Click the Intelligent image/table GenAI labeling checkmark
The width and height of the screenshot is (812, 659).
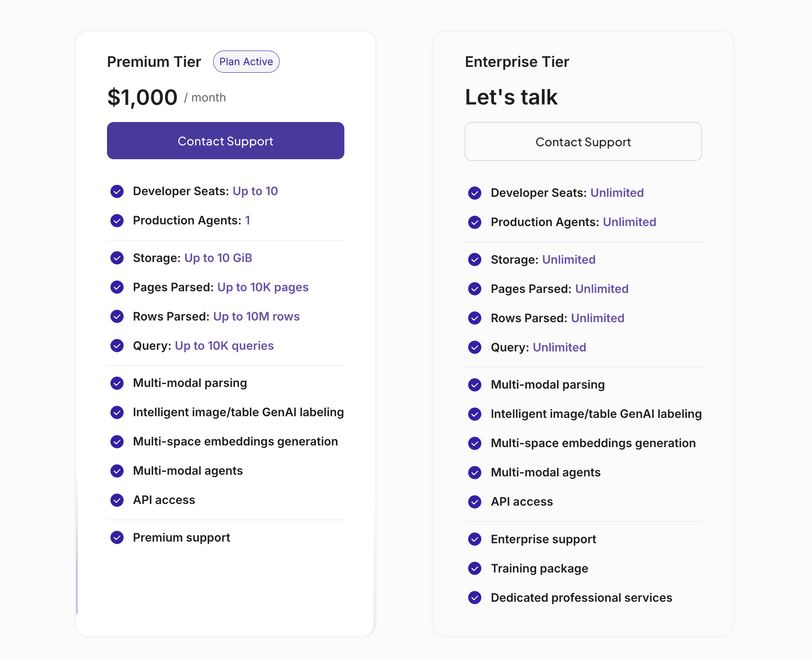(x=117, y=412)
